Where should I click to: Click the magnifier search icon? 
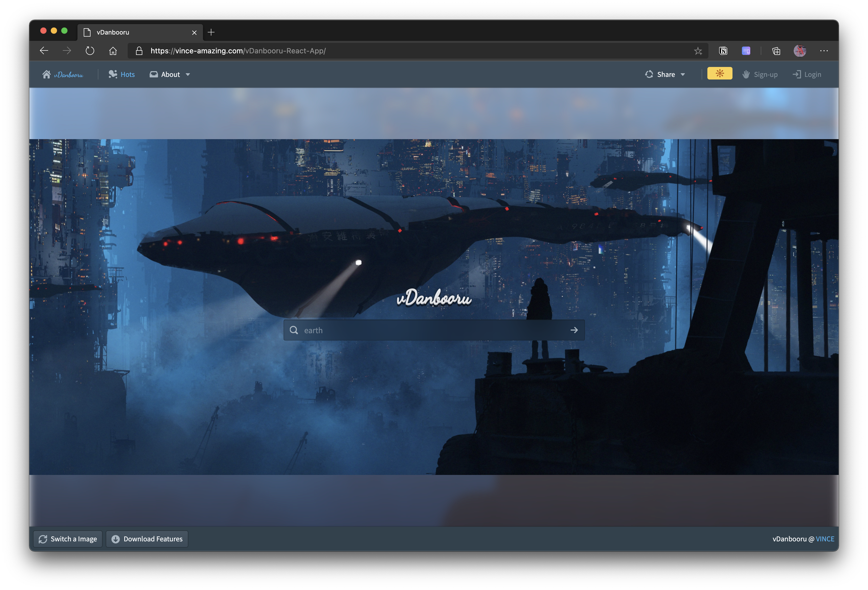(294, 330)
